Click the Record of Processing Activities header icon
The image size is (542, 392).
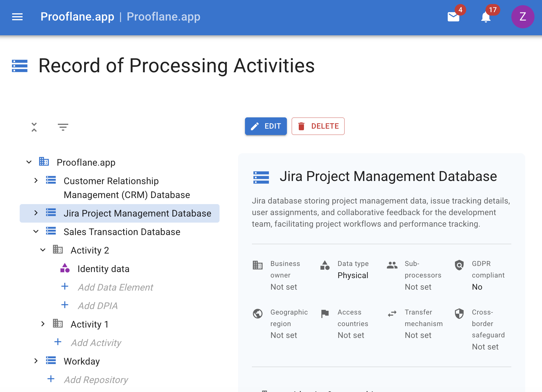tap(20, 66)
